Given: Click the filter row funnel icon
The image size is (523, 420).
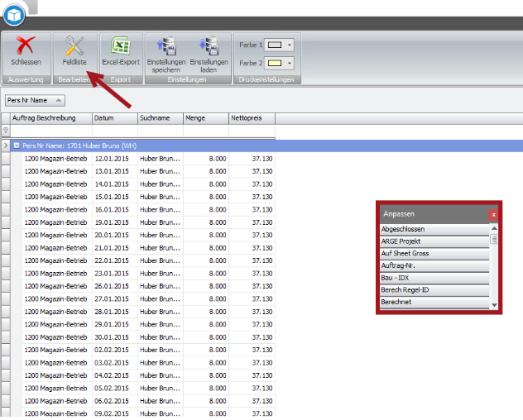Looking at the screenshot, I should (6, 131).
